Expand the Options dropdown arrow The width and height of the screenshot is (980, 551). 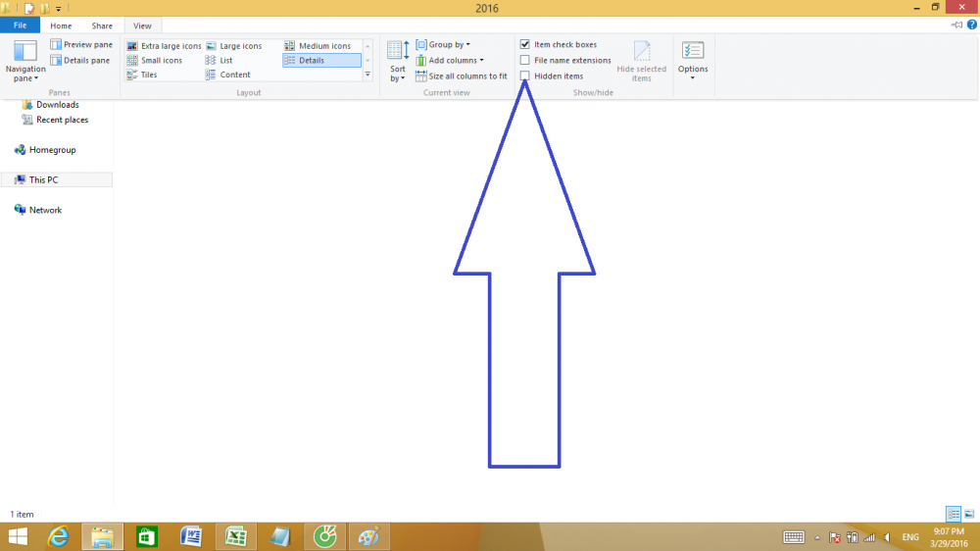point(693,78)
